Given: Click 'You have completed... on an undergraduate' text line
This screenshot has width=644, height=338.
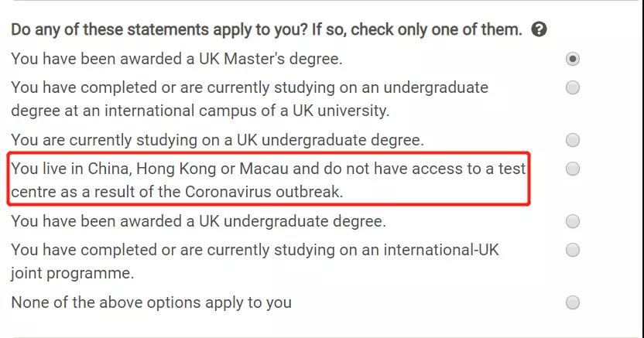Looking at the screenshot, I should [x=249, y=87].
